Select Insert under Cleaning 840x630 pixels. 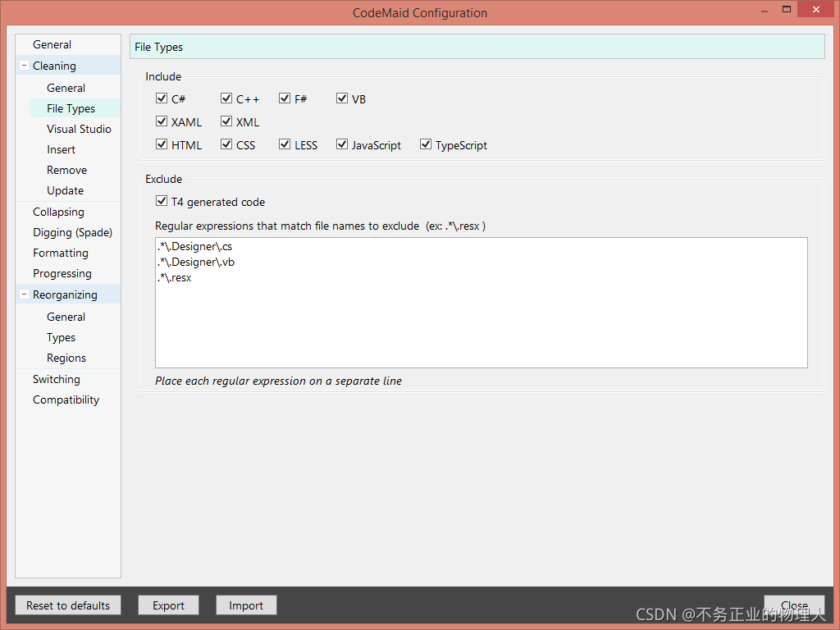[61, 149]
